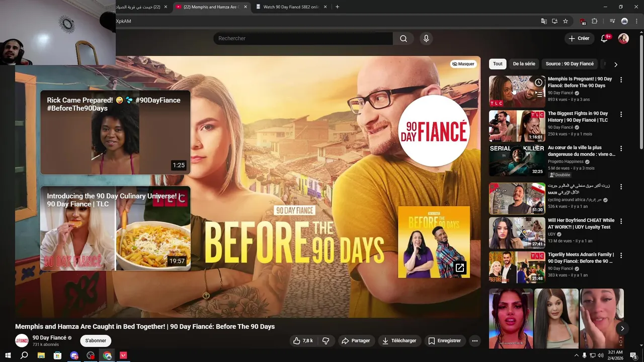Open YouTube notifications bell

(x=605, y=39)
